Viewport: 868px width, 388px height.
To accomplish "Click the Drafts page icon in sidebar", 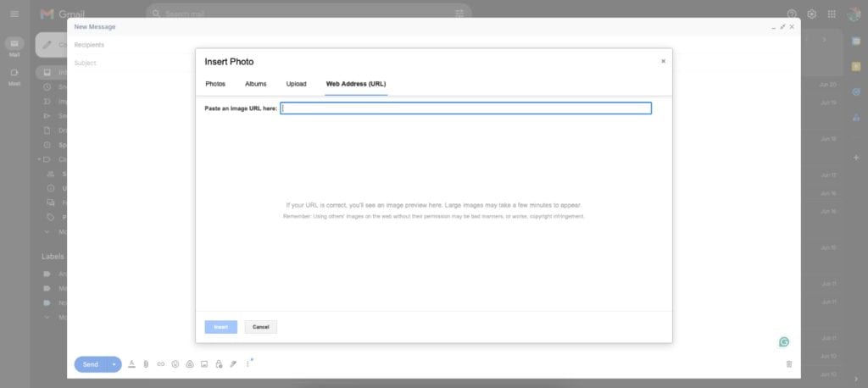I will click(x=47, y=130).
